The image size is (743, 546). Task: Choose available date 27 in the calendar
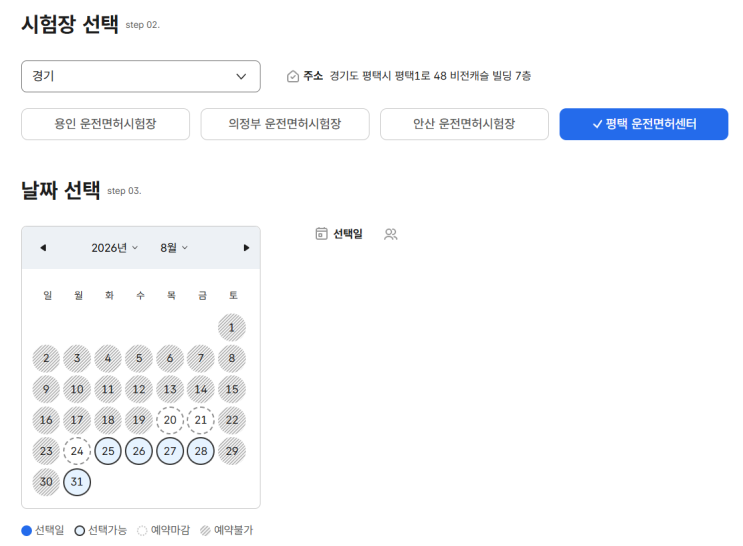(170, 451)
